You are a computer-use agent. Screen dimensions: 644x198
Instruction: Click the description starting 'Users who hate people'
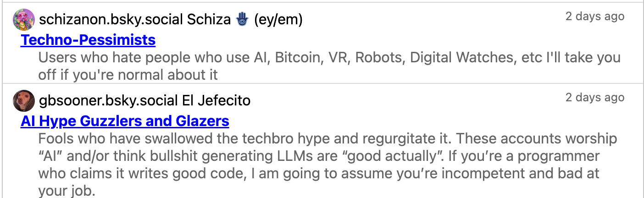[x=329, y=58]
